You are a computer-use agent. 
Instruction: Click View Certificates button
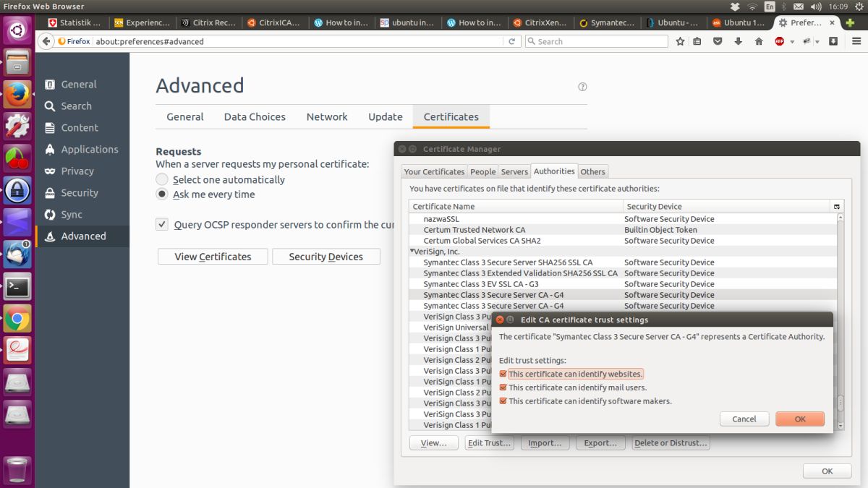pos(213,257)
